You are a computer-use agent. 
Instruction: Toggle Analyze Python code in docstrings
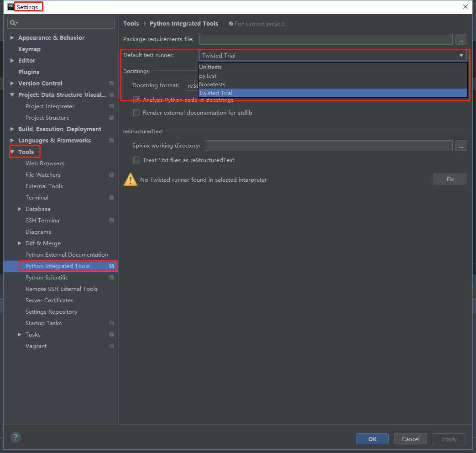click(x=136, y=100)
